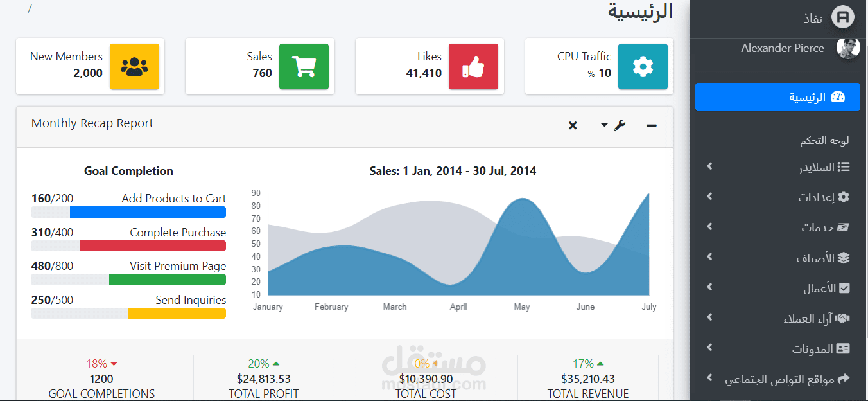Click the 160/200 goal count
This screenshot has height=401, width=868.
(53, 199)
